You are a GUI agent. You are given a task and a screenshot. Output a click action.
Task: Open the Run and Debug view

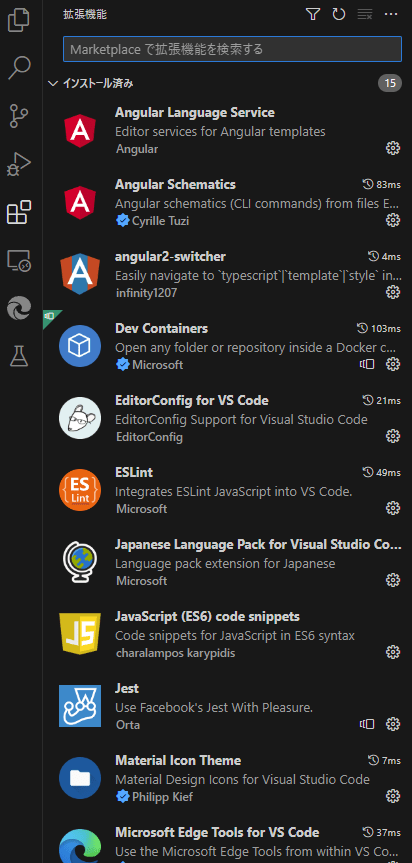(20, 164)
